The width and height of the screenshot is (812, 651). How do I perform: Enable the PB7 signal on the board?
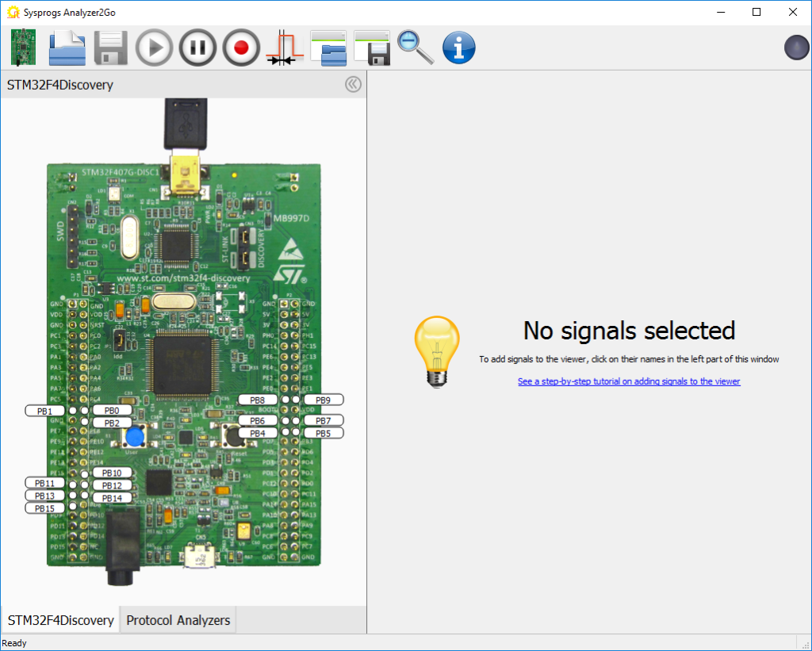pyautogui.click(x=324, y=420)
